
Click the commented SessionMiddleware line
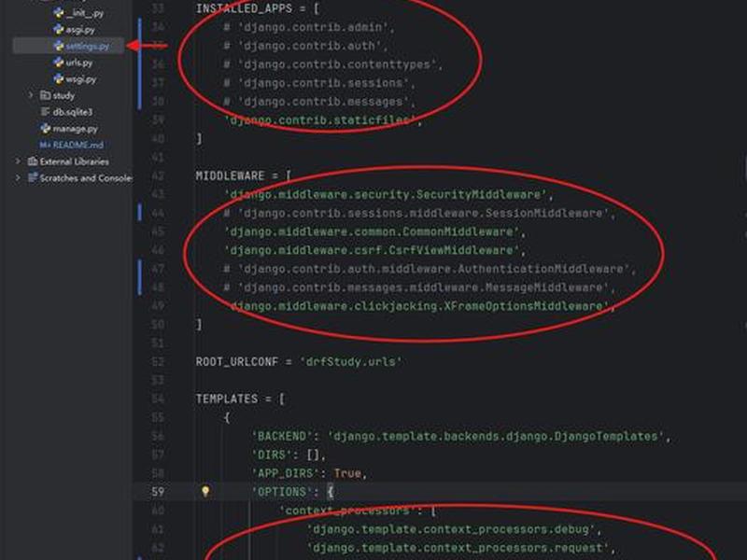click(419, 214)
